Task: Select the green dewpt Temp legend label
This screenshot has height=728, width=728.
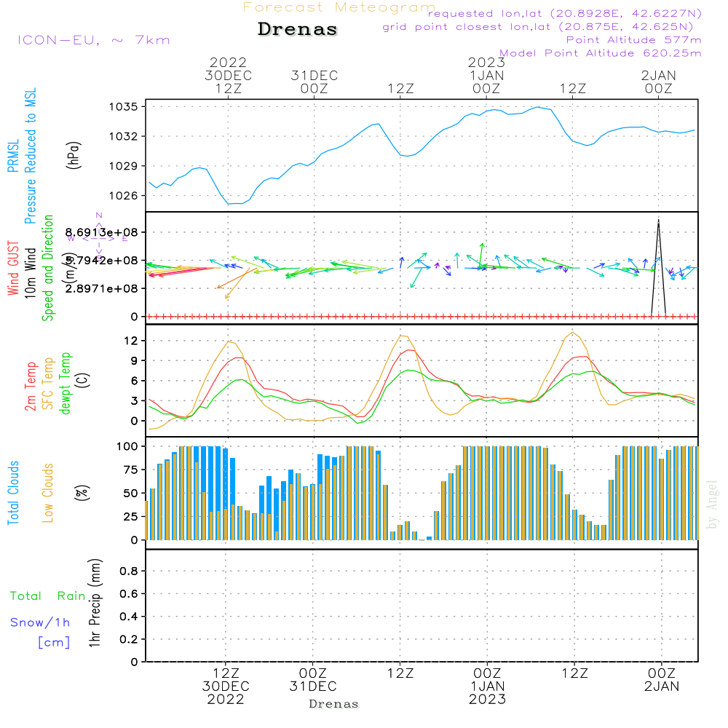Action: coord(66,384)
